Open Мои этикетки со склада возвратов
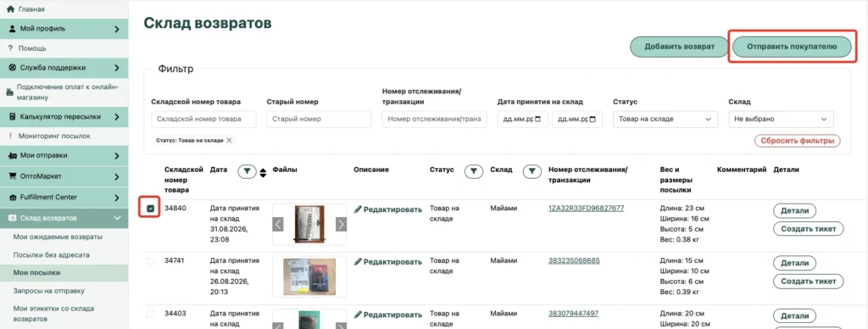 (x=53, y=314)
